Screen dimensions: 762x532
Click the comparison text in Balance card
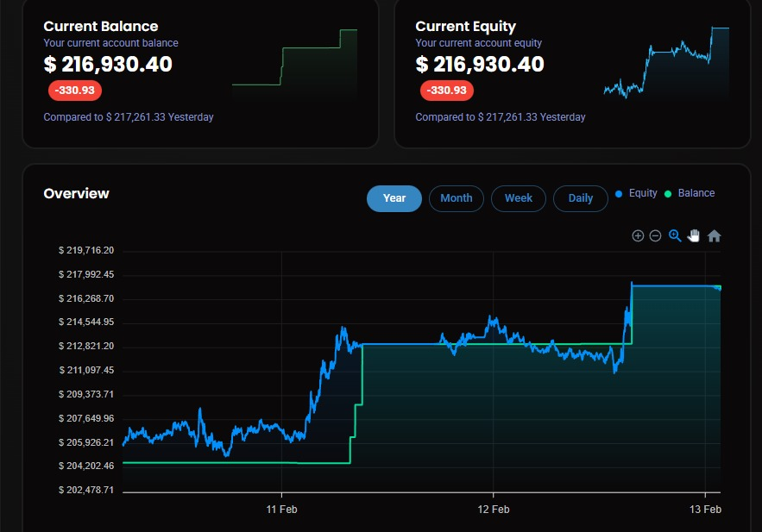129,117
